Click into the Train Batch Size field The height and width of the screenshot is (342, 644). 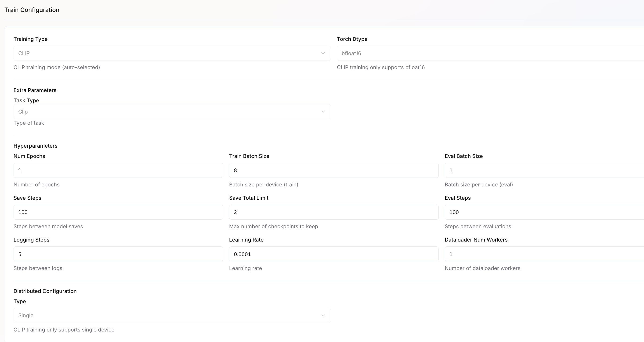(x=333, y=170)
